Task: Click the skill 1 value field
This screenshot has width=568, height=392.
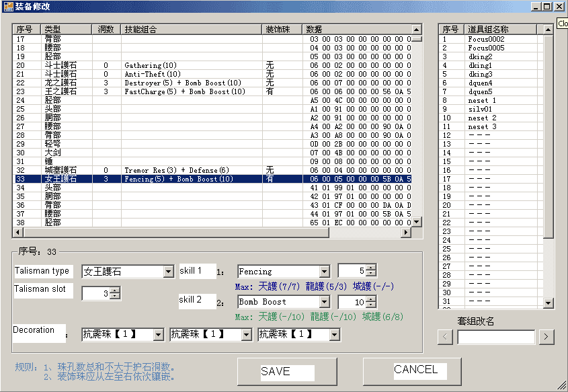Action: (x=352, y=270)
